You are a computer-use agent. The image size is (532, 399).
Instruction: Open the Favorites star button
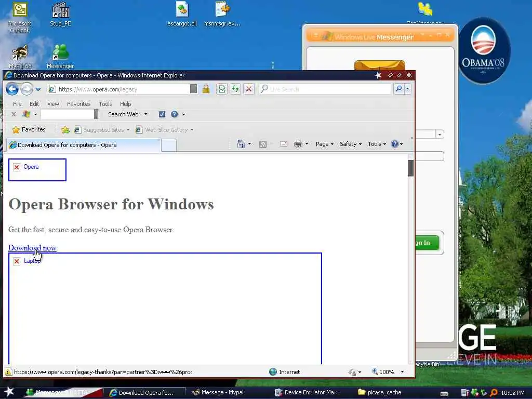click(x=29, y=129)
